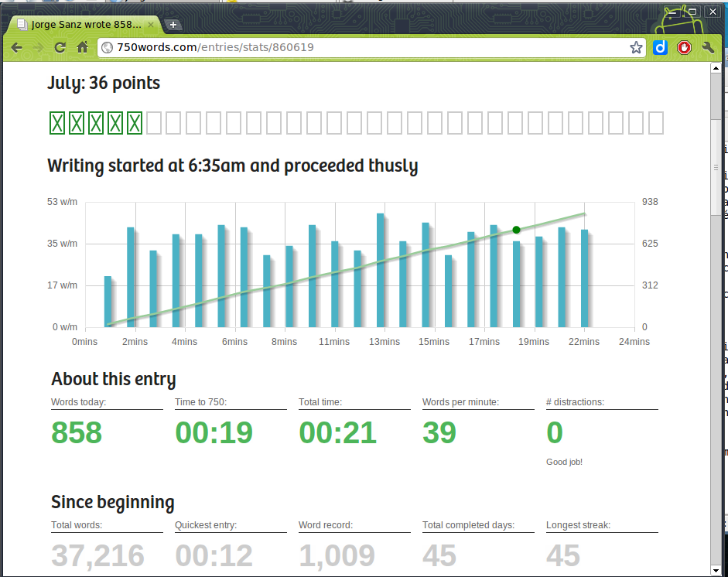Maximize the browser window

693,12
